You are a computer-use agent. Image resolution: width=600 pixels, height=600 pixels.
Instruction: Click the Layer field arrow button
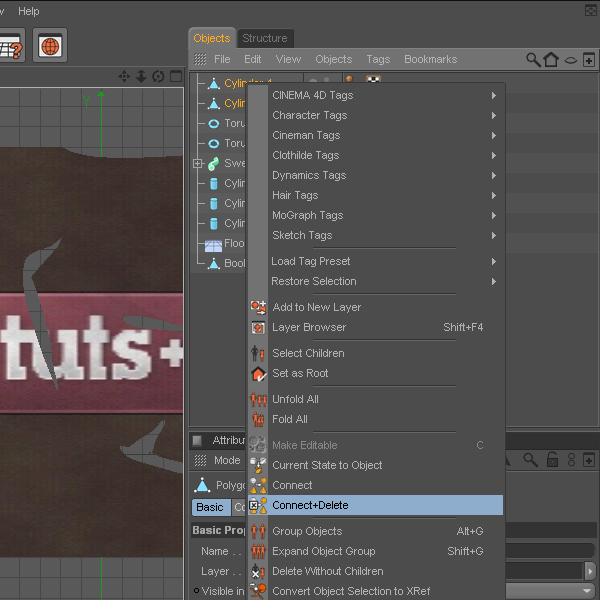click(x=590, y=571)
